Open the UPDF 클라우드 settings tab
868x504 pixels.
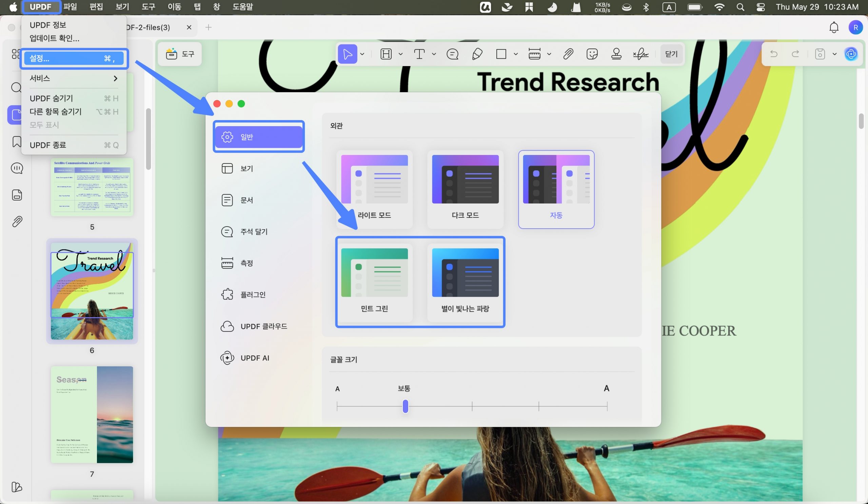pyautogui.click(x=259, y=326)
